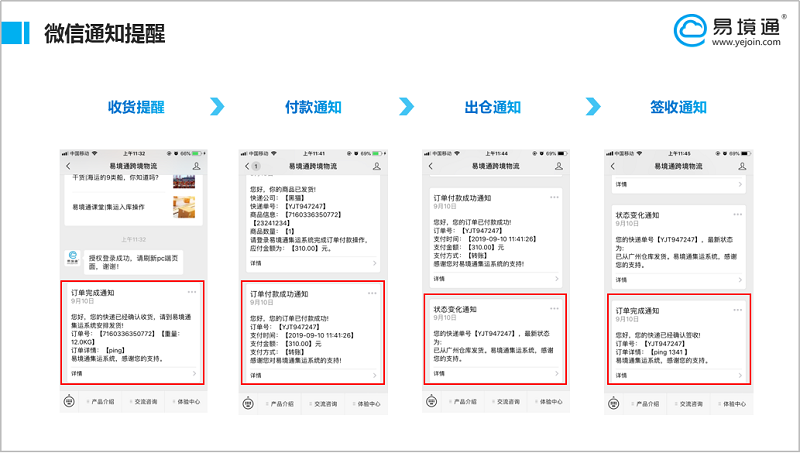Screen dimensions: 800x453
Task: Switch to keyboard input in the 出仓通知 phone
Action: click(432, 401)
